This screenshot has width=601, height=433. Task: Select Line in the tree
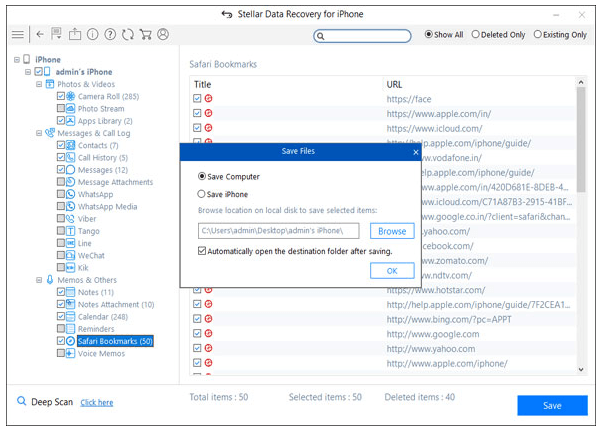click(x=85, y=243)
